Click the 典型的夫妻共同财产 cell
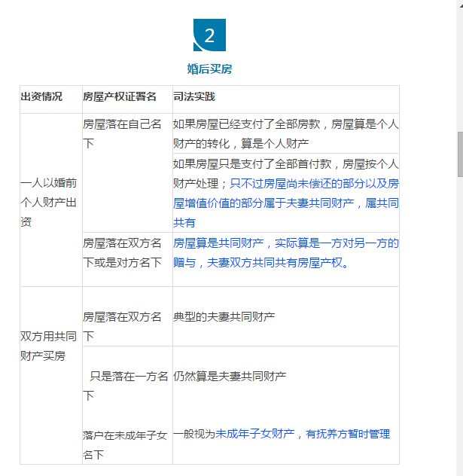 tap(224, 317)
